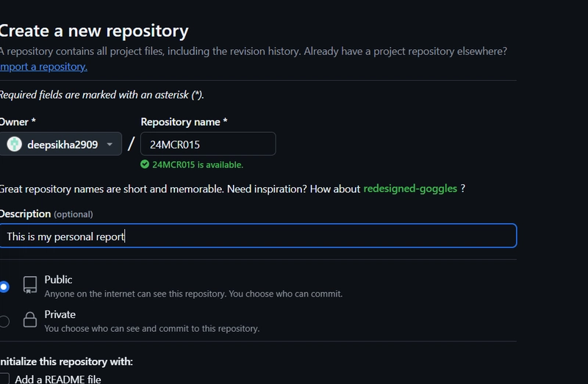
Task: Click the Add a README file label
Action: pyautogui.click(x=58, y=379)
